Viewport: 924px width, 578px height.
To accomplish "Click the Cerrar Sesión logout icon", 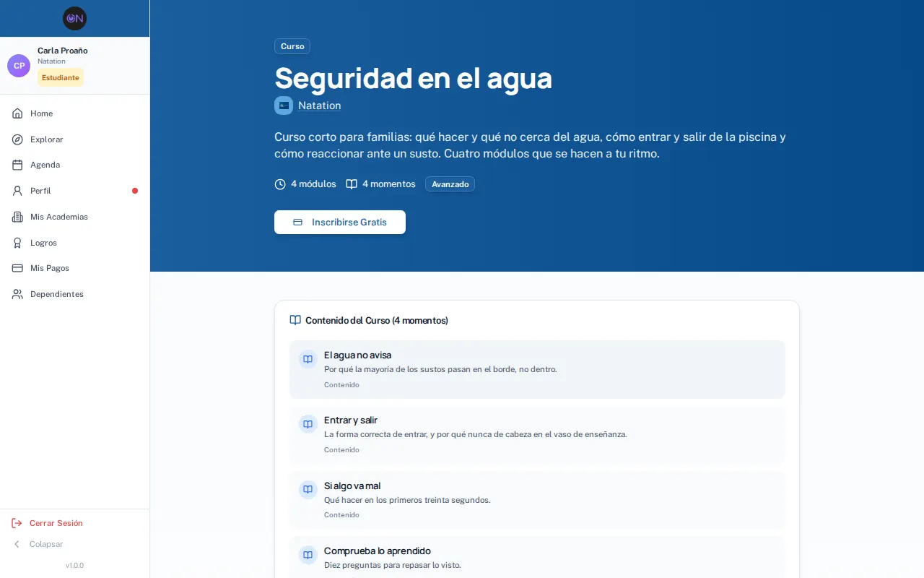I will [17, 523].
